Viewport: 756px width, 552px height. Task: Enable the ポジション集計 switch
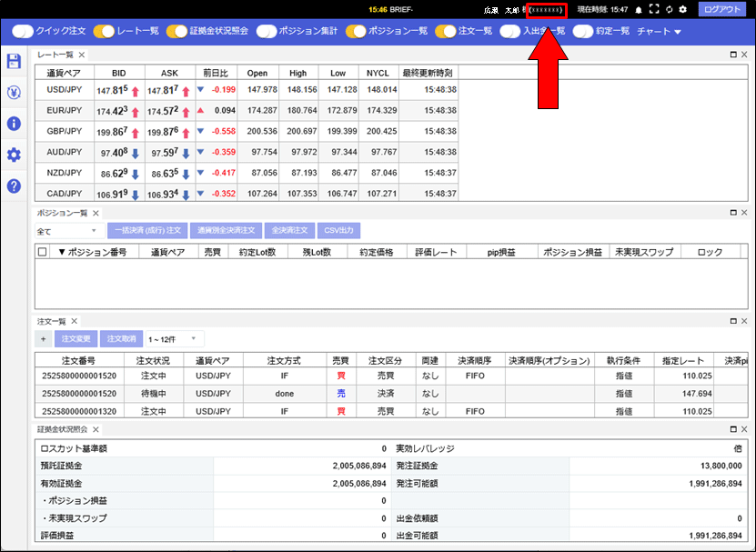coord(267,31)
